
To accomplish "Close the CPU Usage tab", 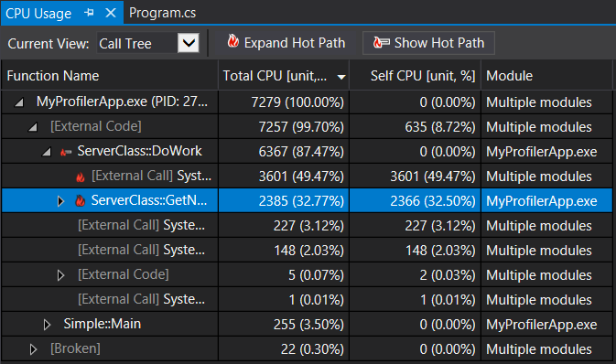I will [111, 13].
